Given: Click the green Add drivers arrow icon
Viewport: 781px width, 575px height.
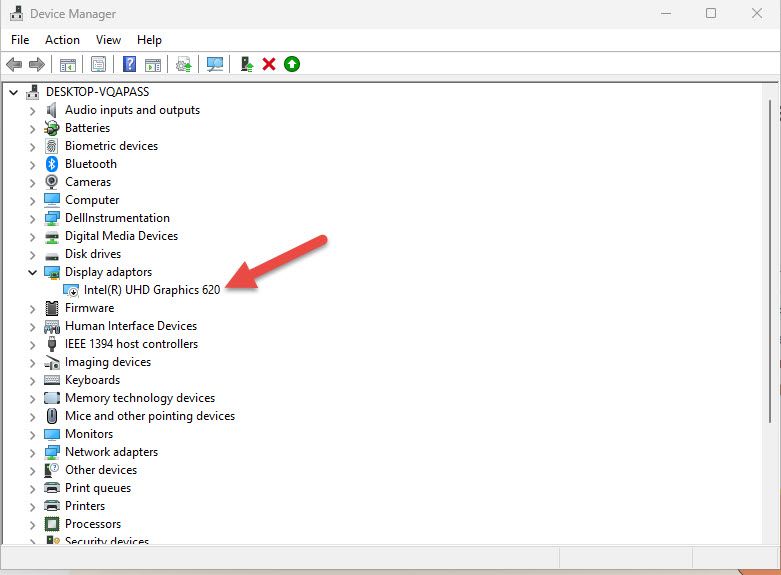Looking at the screenshot, I should [x=292, y=64].
